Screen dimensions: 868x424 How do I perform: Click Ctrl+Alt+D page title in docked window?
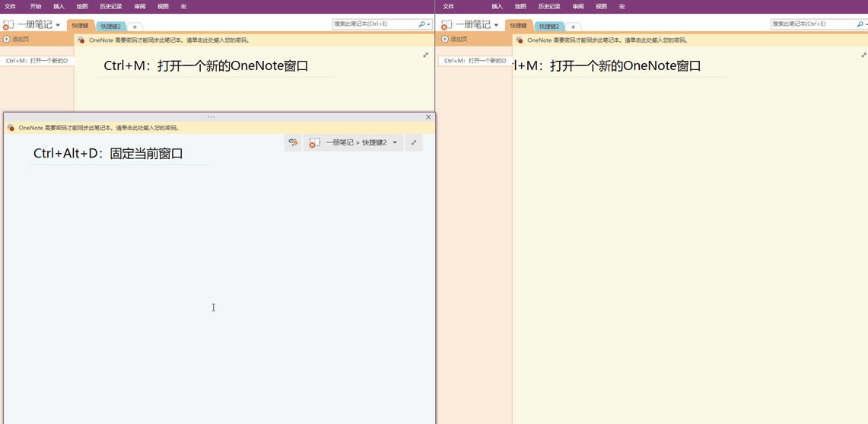[x=108, y=154]
